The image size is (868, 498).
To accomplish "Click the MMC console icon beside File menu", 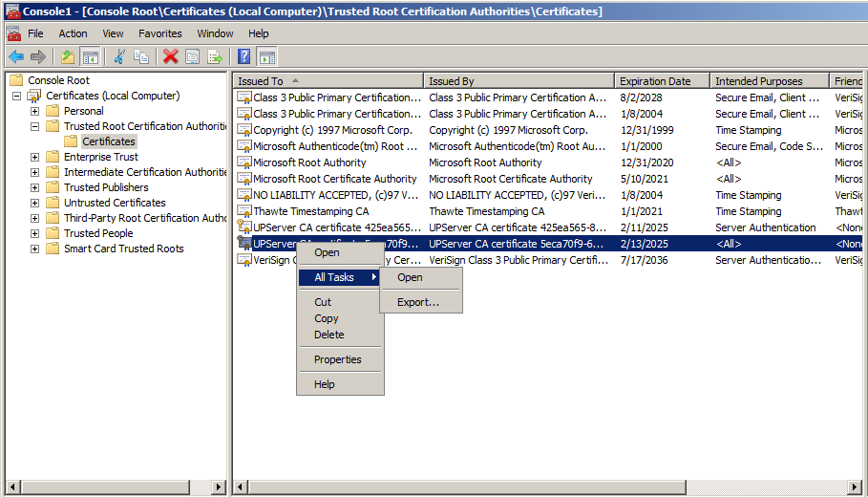I will click(x=13, y=33).
